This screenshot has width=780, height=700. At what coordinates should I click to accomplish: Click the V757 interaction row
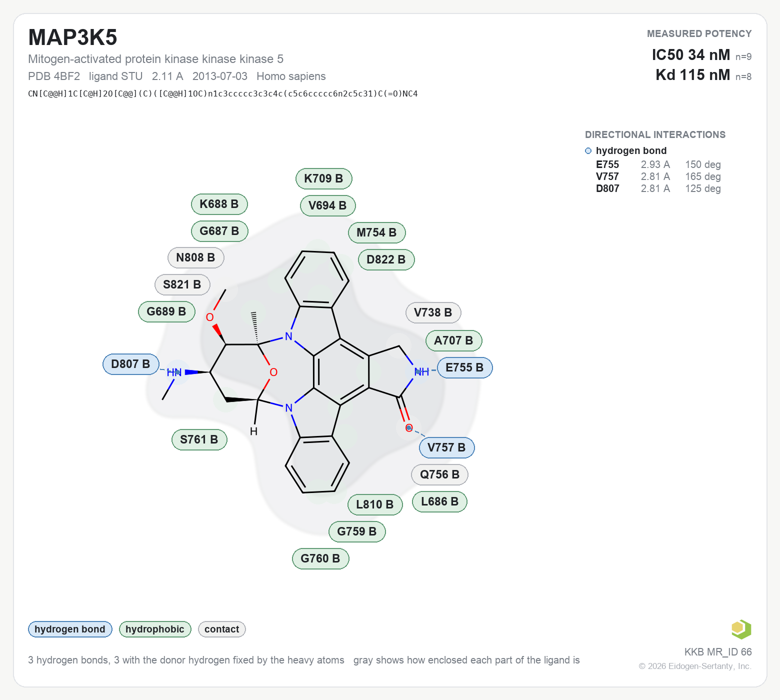658,176
